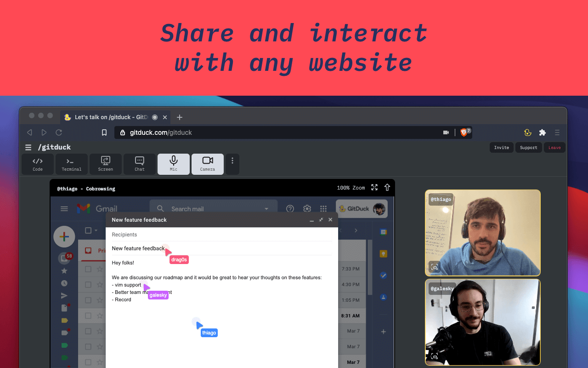Open Gmail's main navigation hamburger menu

point(64,208)
